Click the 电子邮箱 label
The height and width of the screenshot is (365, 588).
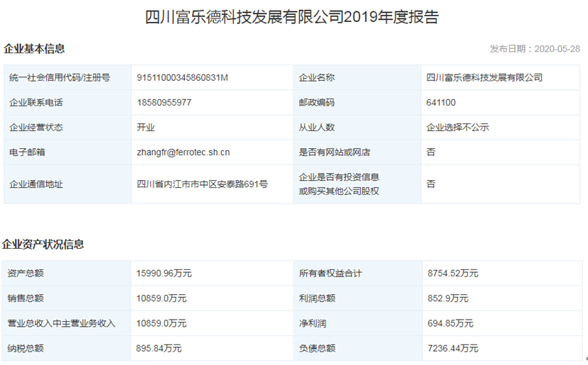[x=27, y=152]
